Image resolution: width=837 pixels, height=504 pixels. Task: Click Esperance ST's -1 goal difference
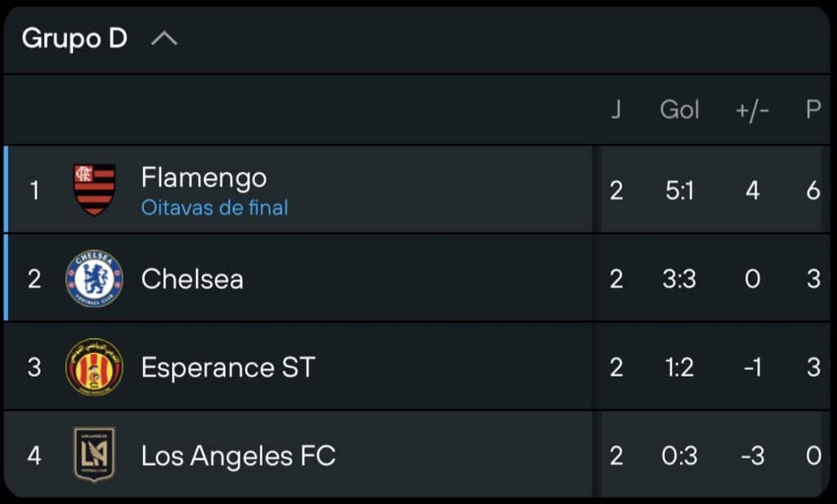(x=751, y=368)
